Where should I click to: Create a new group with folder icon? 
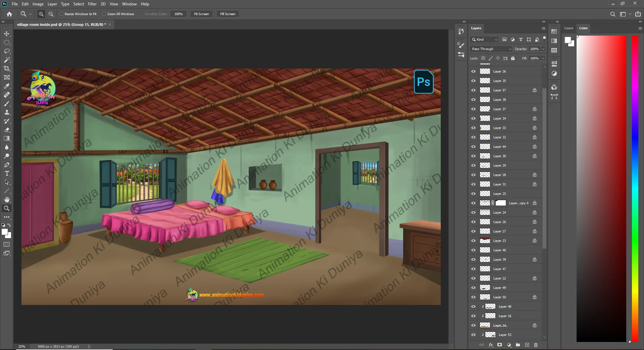(518, 345)
